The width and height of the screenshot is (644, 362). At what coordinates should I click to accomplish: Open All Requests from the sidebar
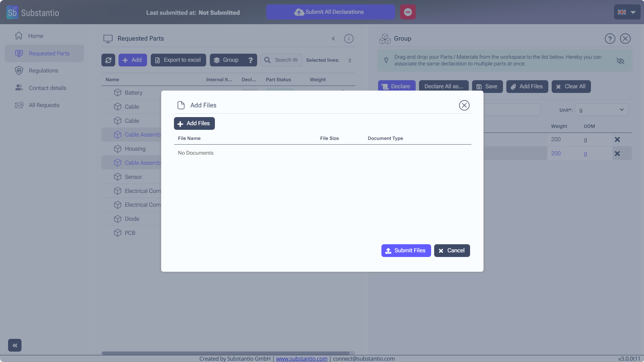pyautogui.click(x=44, y=105)
